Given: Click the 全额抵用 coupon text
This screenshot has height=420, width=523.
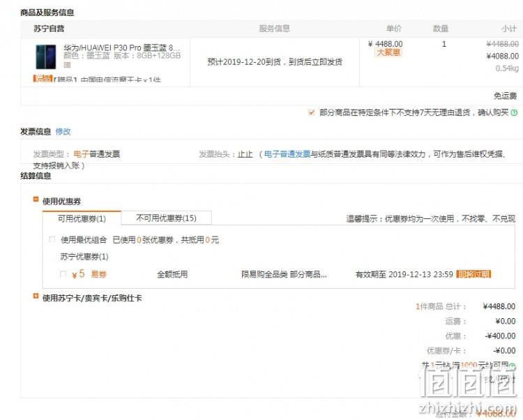Looking at the screenshot, I should (172, 275).
